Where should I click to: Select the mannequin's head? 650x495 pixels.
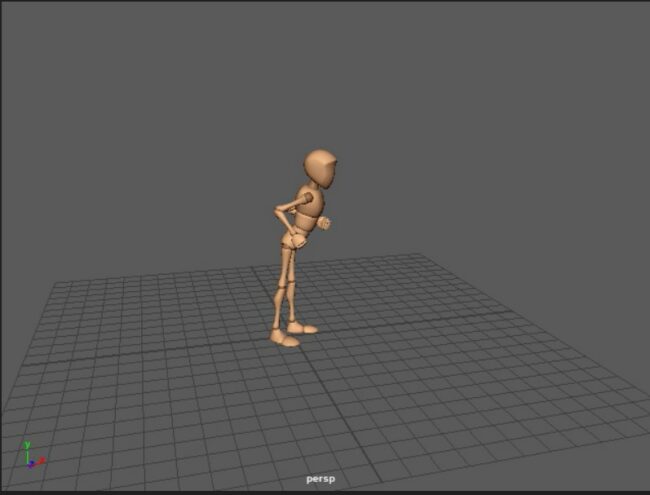321,169
